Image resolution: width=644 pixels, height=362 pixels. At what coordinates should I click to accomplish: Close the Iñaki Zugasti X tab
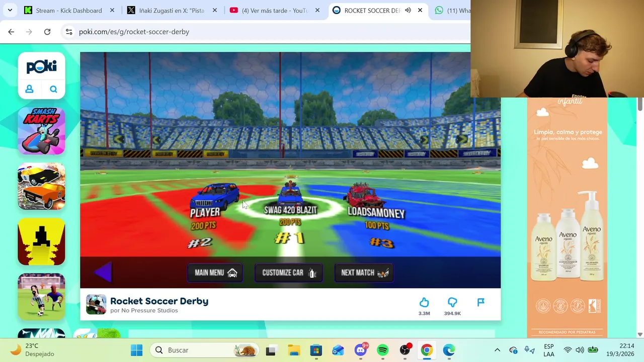click(x=215, y=10)
